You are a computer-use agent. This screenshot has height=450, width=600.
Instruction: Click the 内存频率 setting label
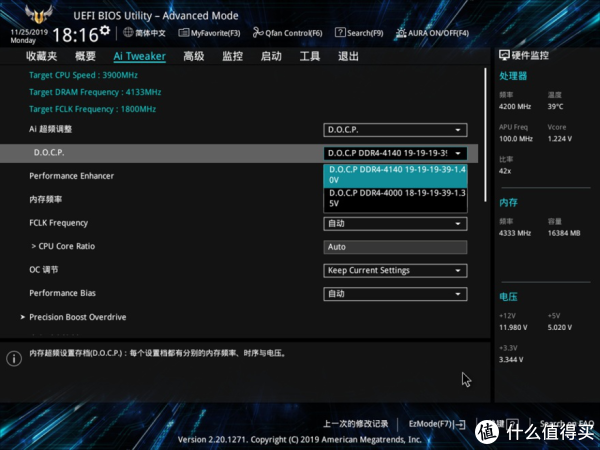(x=46, y=199)
